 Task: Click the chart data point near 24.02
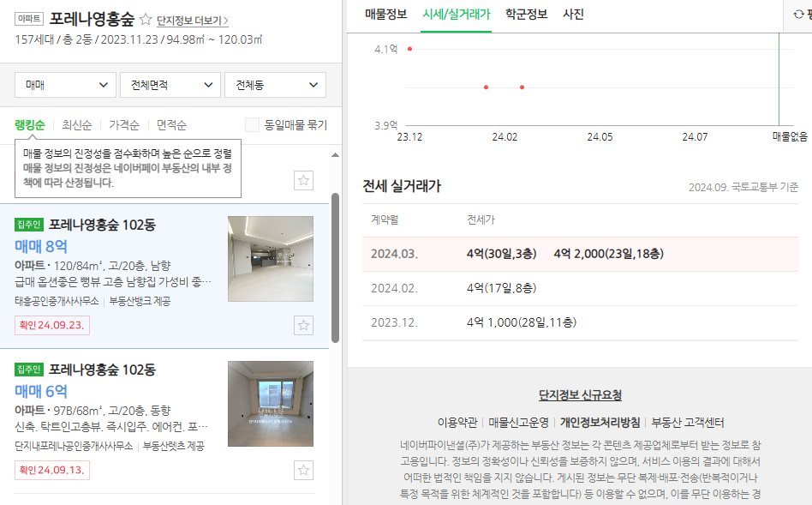486,87
